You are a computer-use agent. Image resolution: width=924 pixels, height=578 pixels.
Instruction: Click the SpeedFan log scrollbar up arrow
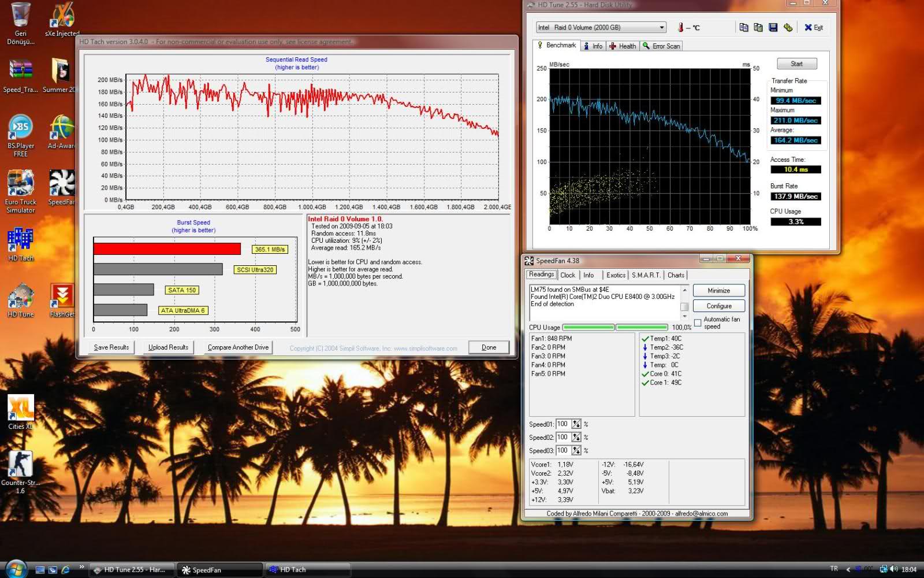click(x=685, y=290)
